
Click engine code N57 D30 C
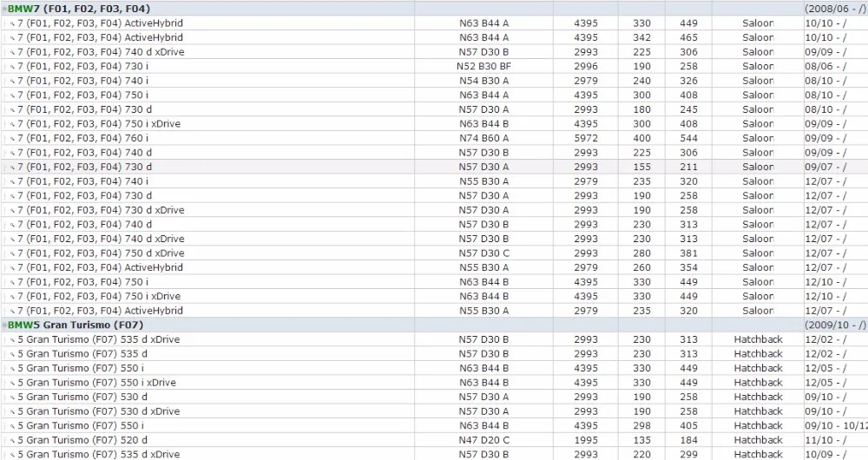click(483, 253)
